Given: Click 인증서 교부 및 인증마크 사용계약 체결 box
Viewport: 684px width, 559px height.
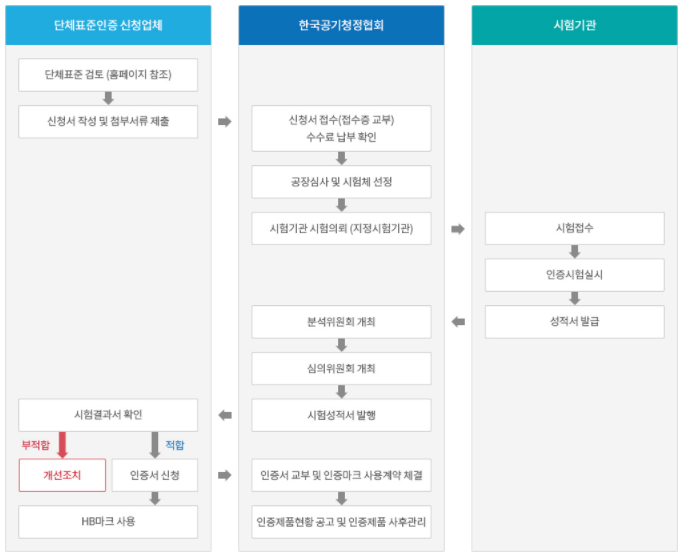Looking at the screenshot, I should tap(341, 475).
